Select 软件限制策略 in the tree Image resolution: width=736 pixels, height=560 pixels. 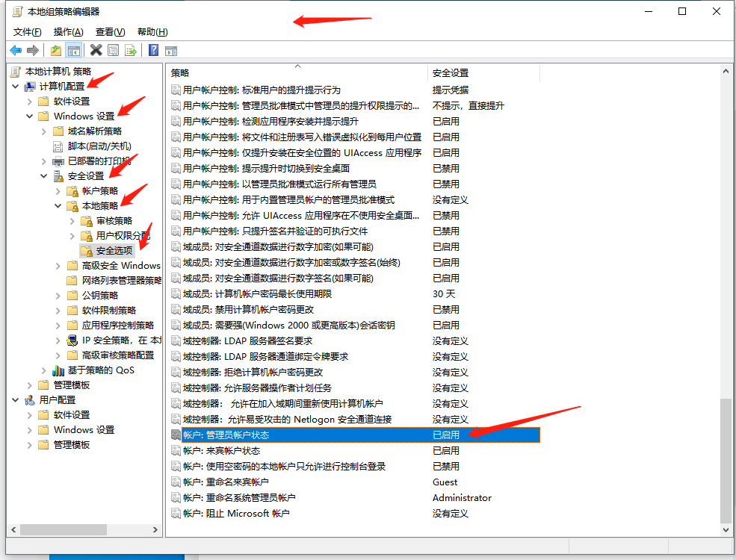(x=108, y=311)
